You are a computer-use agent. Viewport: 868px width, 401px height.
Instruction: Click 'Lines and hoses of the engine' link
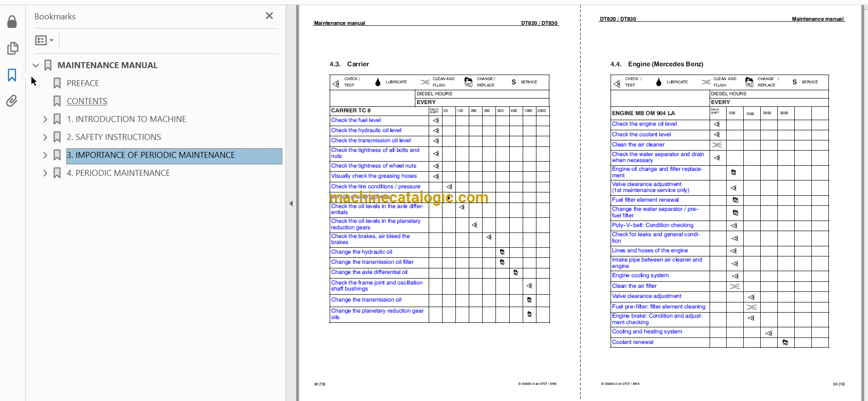[650, 250]
